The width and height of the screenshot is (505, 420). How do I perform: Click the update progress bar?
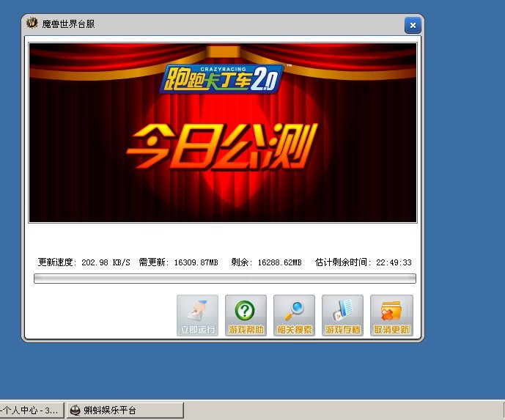pyautogui.click(x=225, y=279)
